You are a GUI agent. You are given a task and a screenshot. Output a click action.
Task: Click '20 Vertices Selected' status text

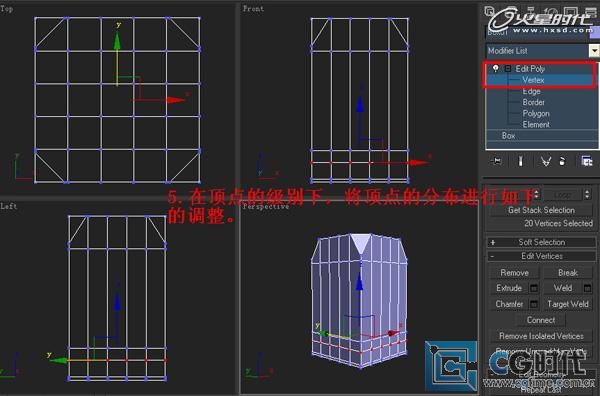pyautogui.click(x=558, y=223)
